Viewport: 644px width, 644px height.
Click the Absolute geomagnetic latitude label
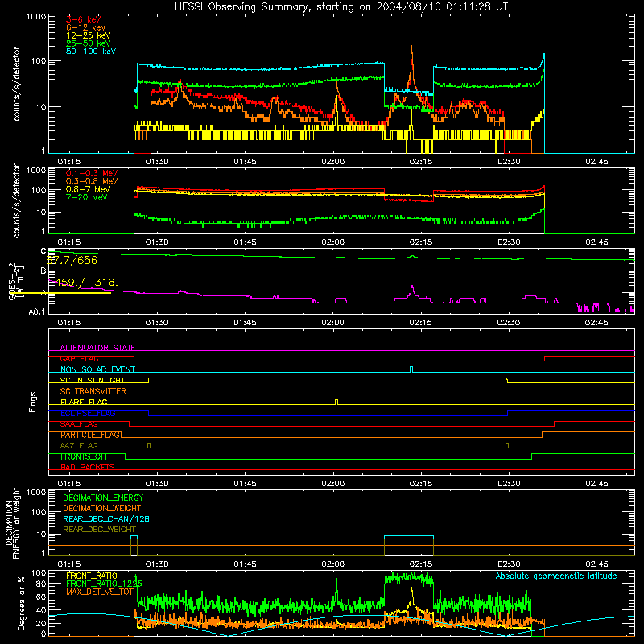click(556, 576)
